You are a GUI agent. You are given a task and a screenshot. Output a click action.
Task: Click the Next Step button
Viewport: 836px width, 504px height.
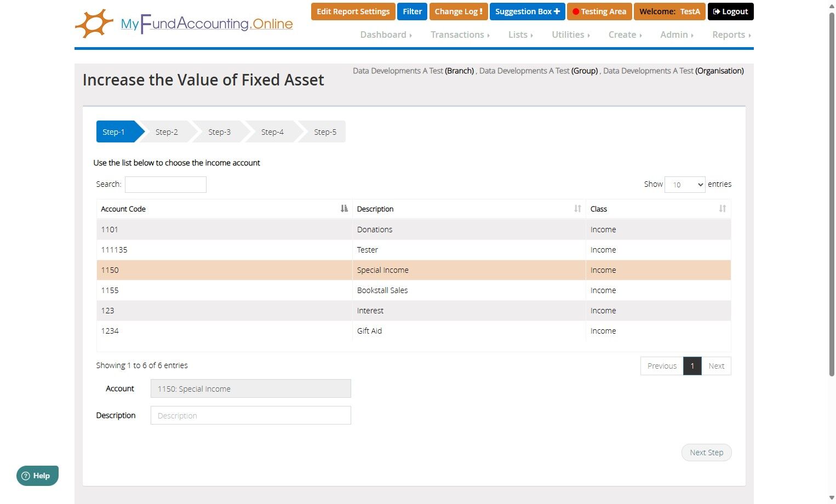tap(706, 453)
